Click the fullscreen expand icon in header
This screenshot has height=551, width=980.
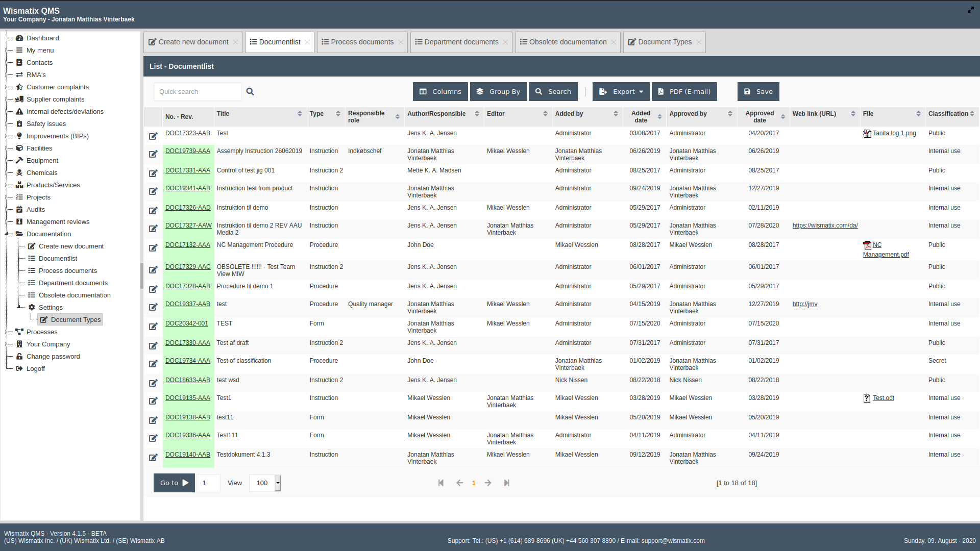(970, 10)
